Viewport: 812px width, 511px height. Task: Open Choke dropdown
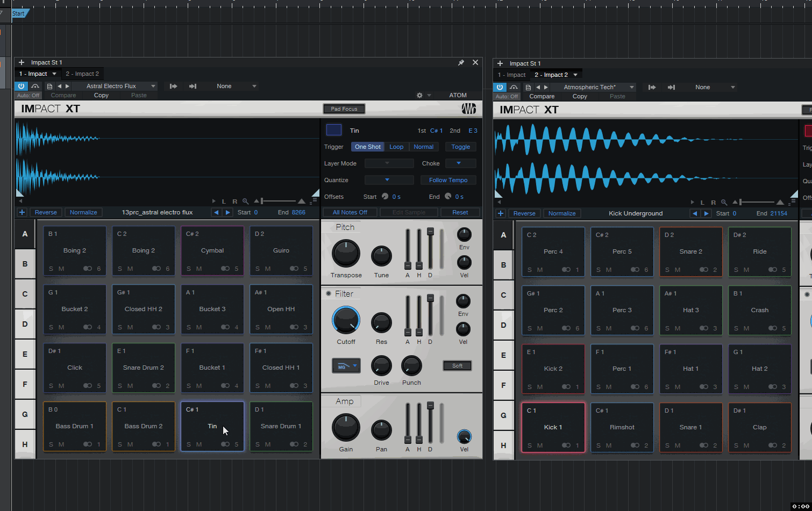(460, 163)
